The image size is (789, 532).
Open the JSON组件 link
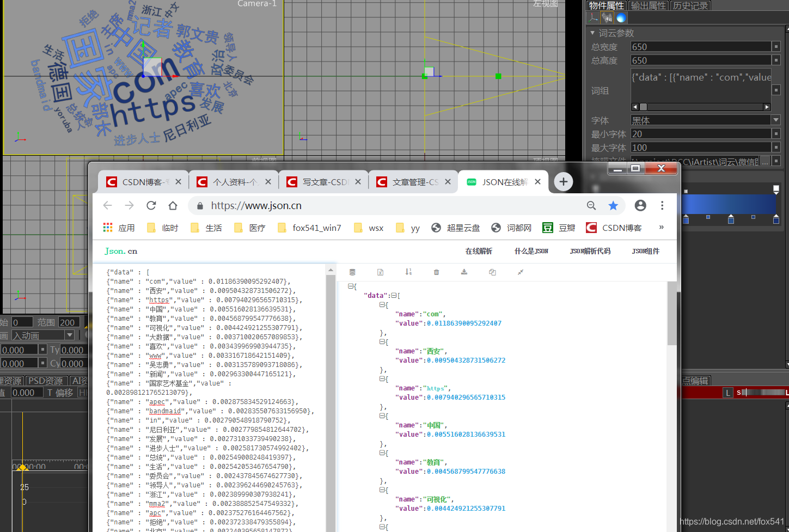pyautogui.click(x=646, y=251)
